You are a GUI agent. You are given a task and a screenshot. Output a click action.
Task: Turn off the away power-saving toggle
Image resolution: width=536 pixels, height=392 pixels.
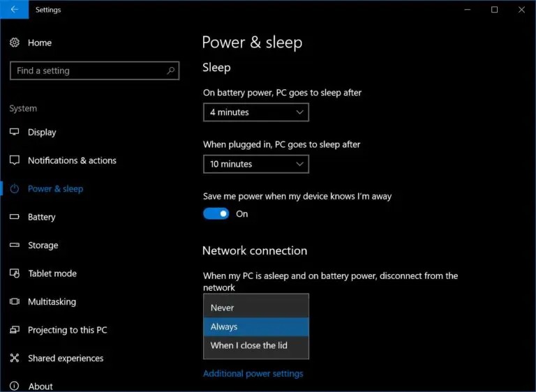pos(216,213)
